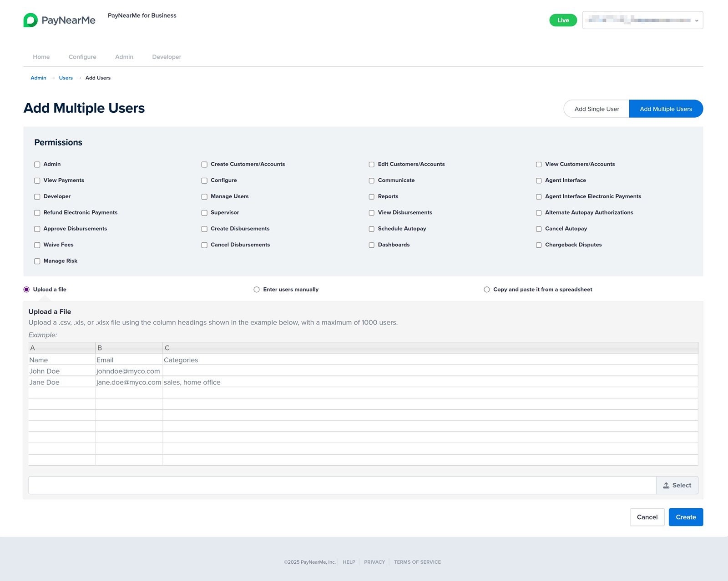Viewport: 728px width, 581px height.
Task: Check the Schedule Autopay permission
Action: coord(372,229)
